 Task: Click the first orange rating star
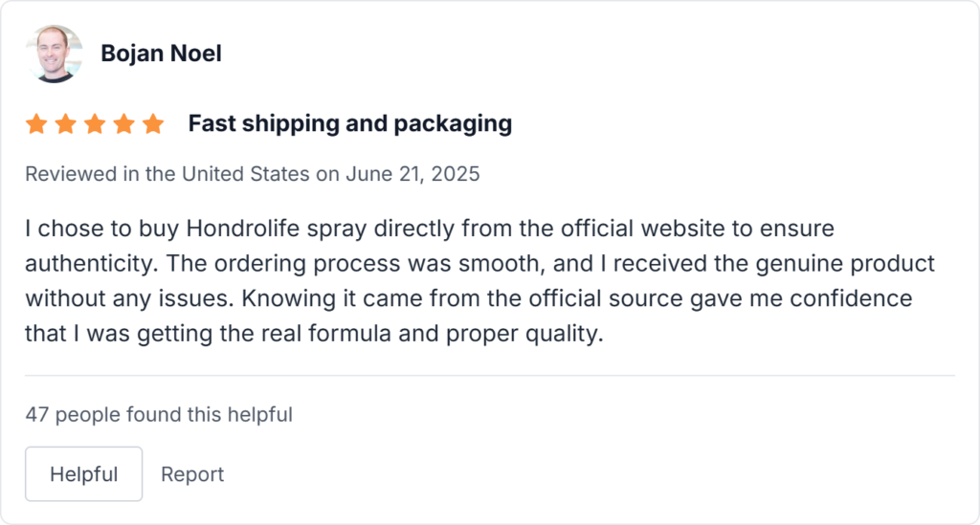click(x=36, y=124)
